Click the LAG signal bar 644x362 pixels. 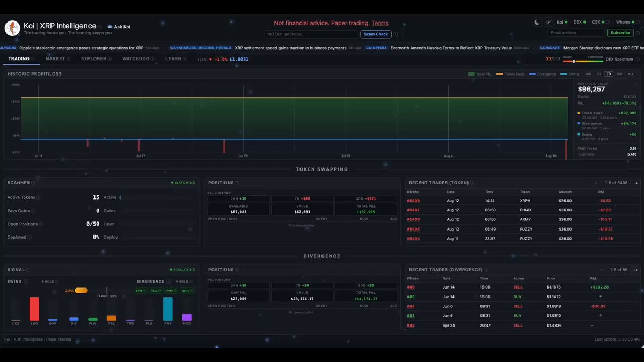[x=34, y=309]
